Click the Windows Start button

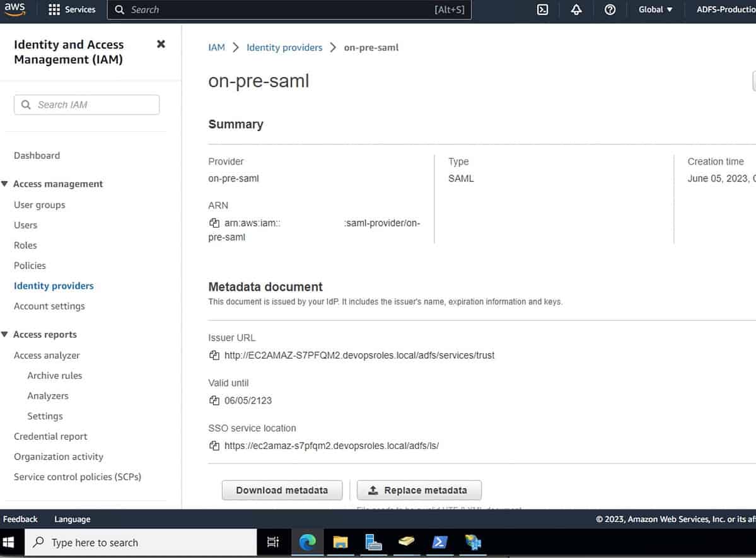(8, 542)
